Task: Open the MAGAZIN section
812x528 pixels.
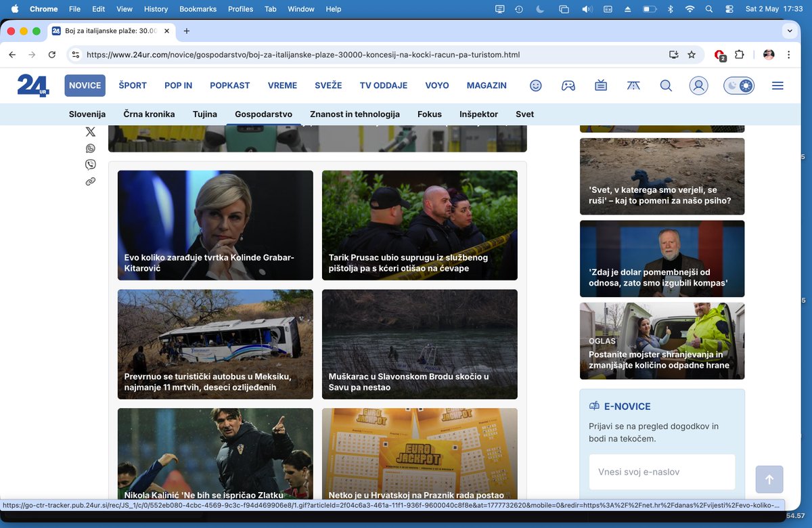Action: pyautogui.click(x=487, y=85)
